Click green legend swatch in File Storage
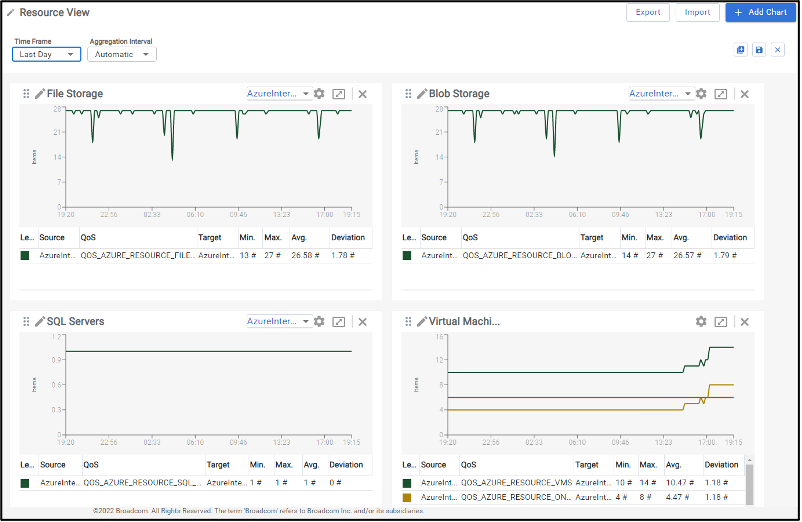The image size is (802, 522). click(26, 255)
